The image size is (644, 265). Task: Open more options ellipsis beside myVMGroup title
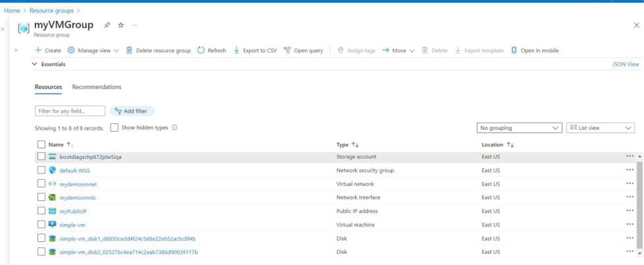coord(134,25)
